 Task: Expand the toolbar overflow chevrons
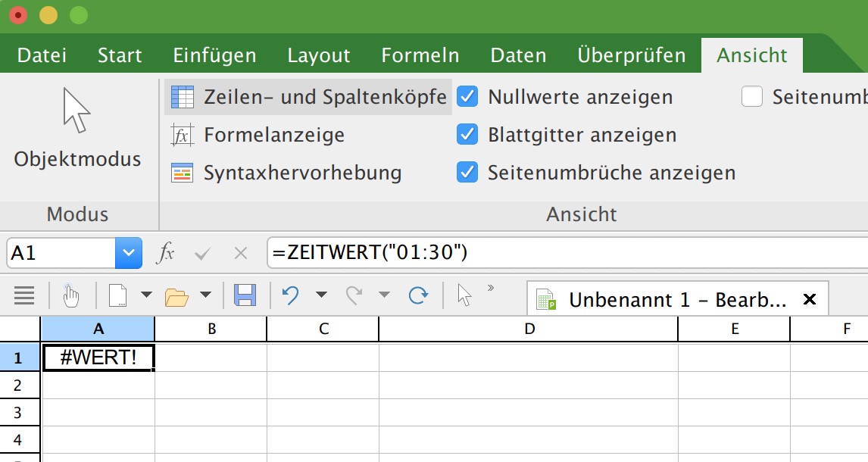pos(491,288)
